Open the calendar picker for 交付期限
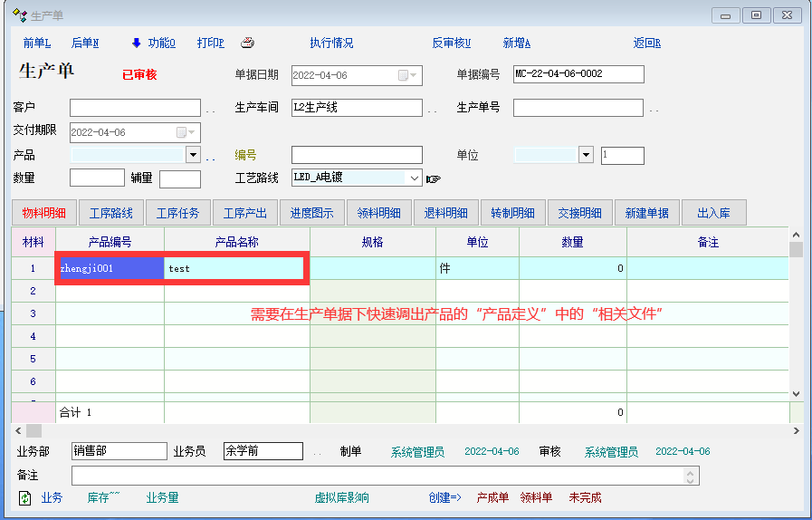 point(186,132)
